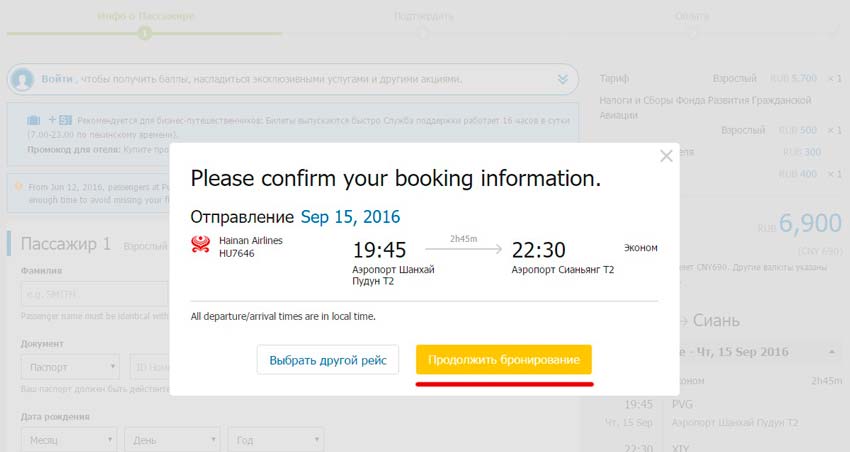Click the Войти login link
The image size is (850, 452).
point(56,78)
